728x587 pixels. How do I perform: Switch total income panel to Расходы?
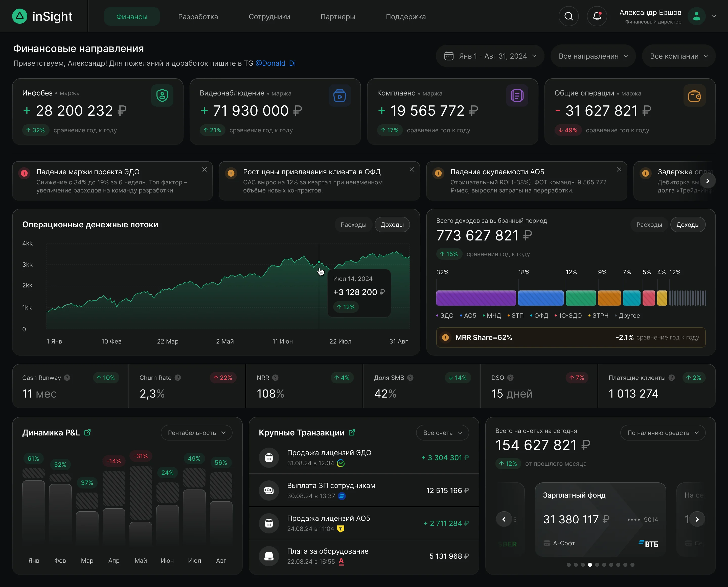tap(649, 225)
